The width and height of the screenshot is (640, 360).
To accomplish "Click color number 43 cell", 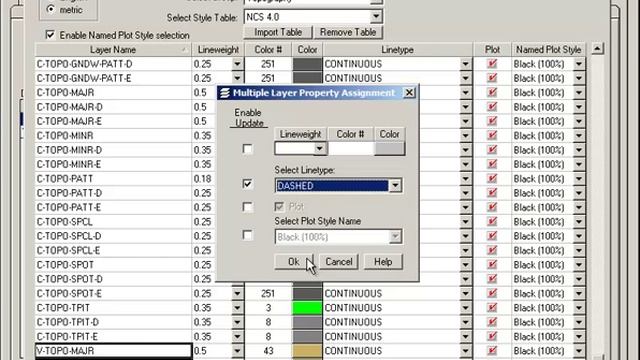I will click(268, 351).
